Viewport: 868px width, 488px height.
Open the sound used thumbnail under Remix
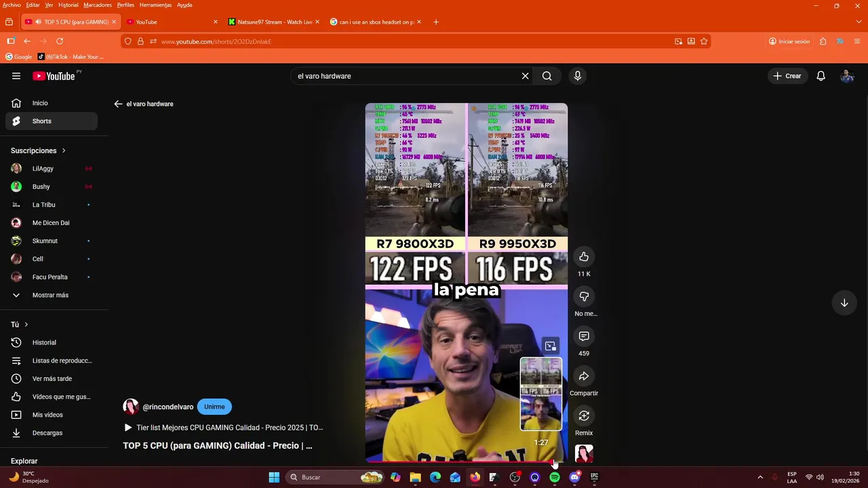click(584, 453)
